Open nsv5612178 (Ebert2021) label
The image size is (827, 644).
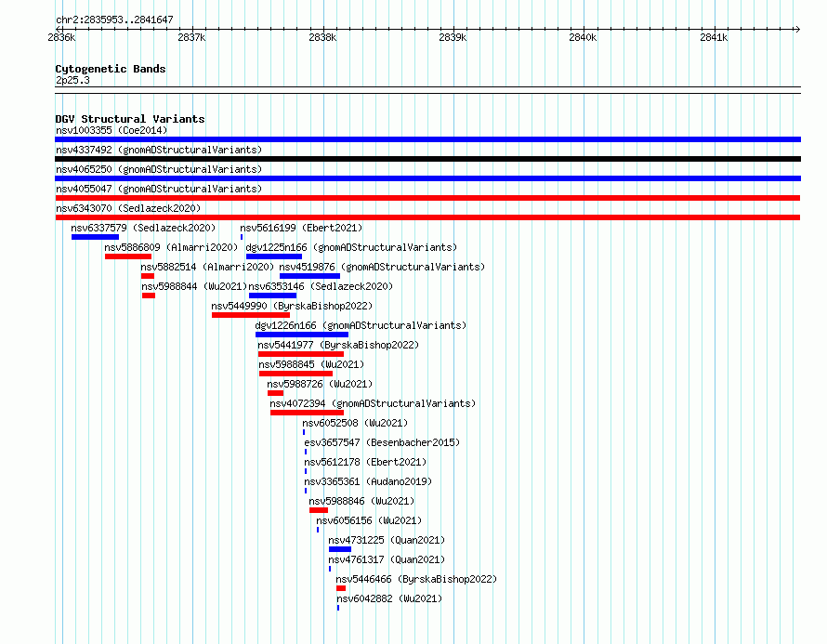(x=365, y=462)
